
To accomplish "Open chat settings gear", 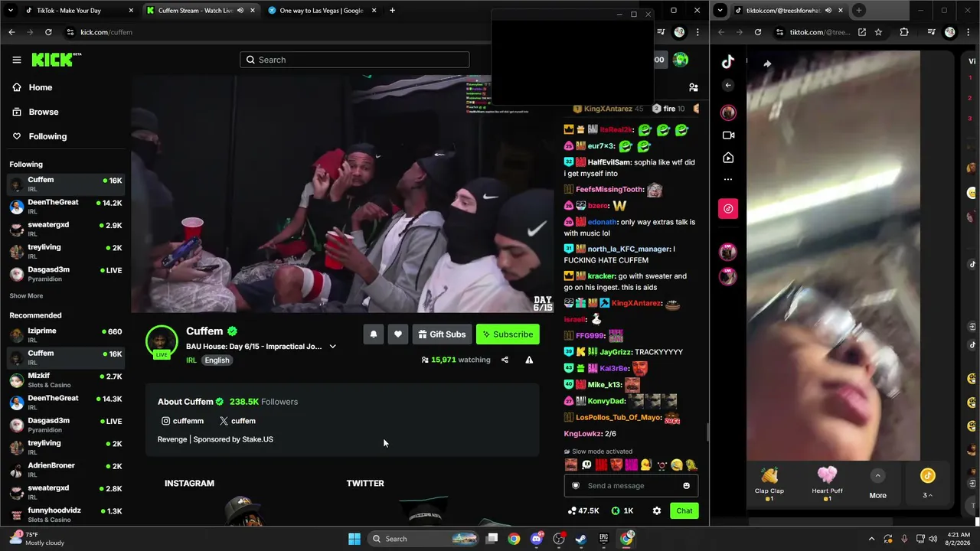I will [656, 510].
